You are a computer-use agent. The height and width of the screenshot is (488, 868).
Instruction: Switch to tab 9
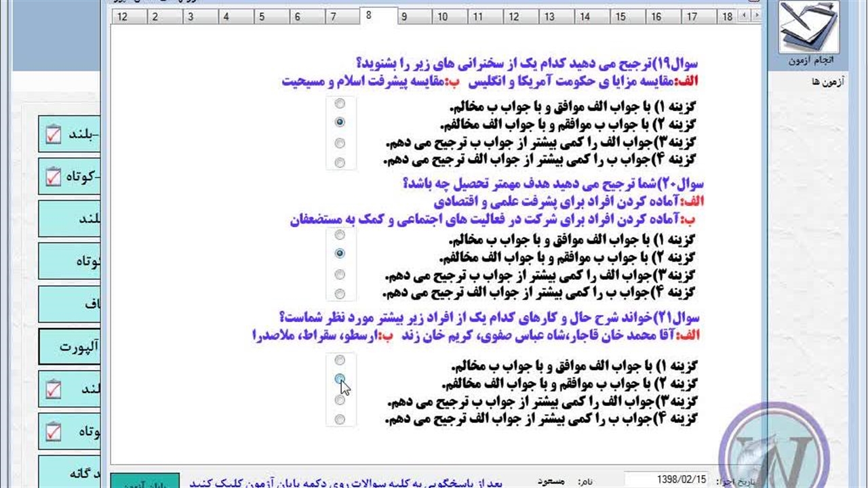click(404, 17)
